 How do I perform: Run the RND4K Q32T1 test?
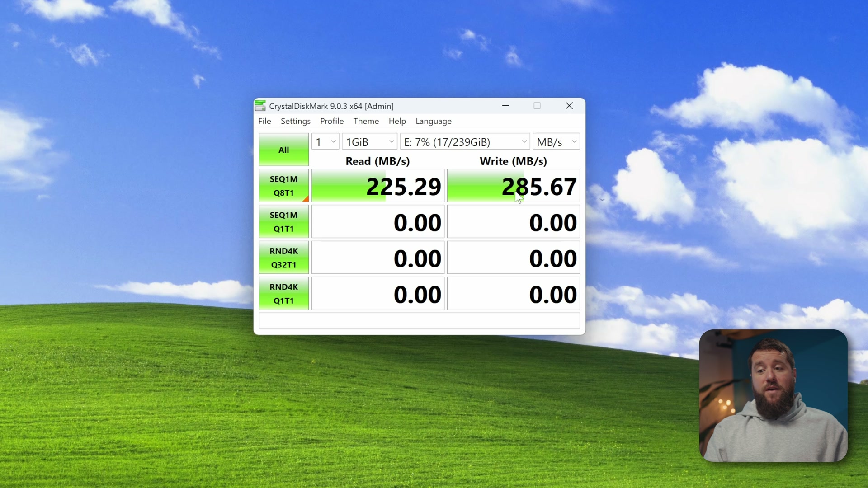click(284, 258)
